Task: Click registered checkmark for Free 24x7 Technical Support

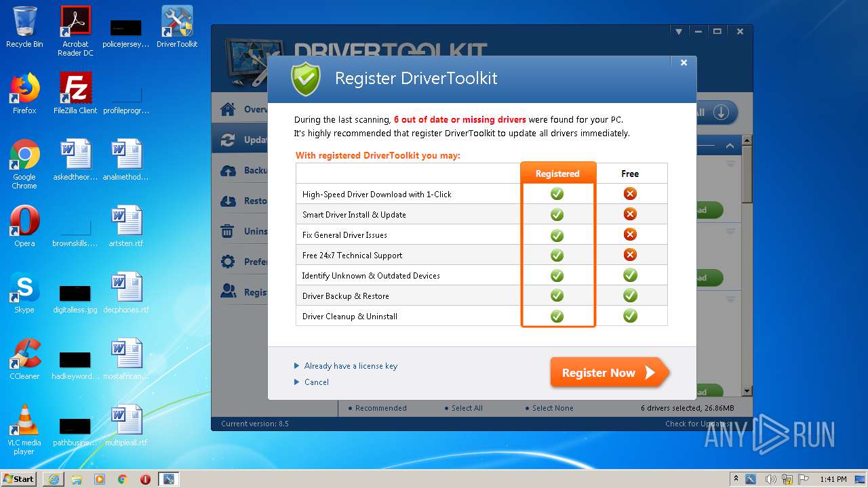Action: click(x=557, y=256)
